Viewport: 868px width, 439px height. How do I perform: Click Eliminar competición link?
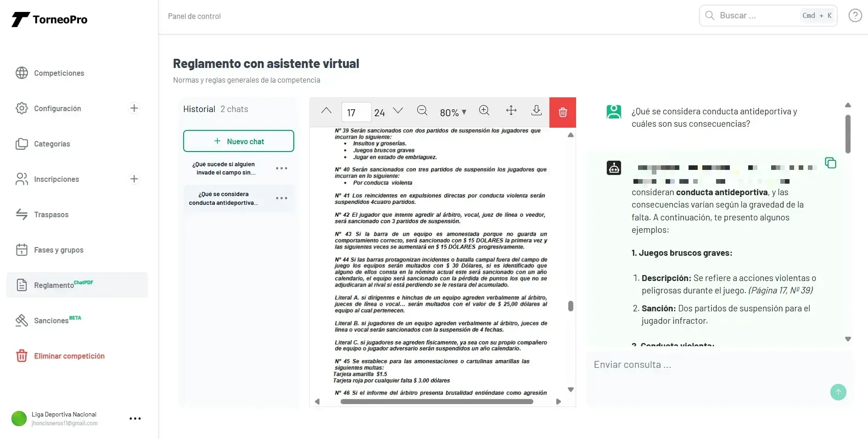coord(69,356)
